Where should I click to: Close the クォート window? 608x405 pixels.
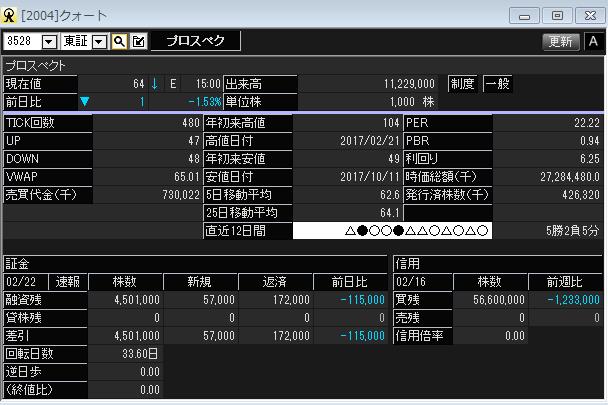point(590,16)
